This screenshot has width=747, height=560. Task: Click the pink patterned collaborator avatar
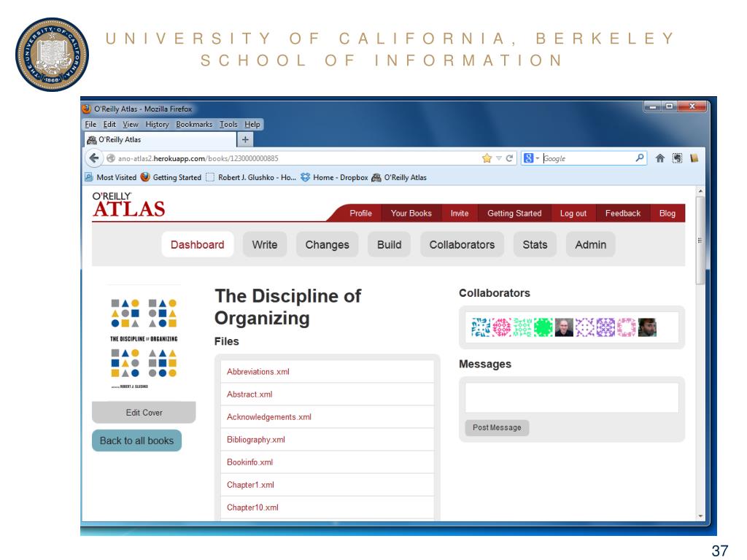pyautogui.click(x=501, y=327)
